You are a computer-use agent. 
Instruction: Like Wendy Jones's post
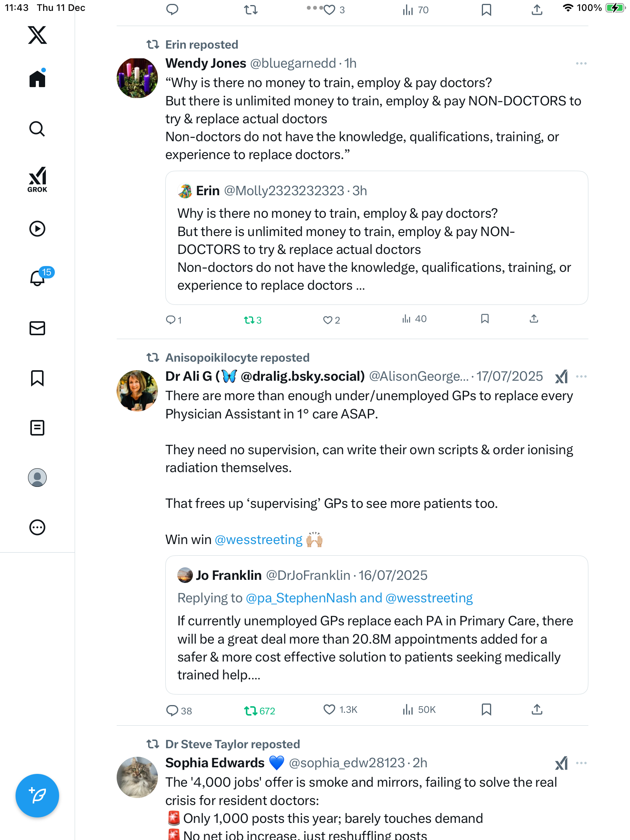(x=328, y=320)
